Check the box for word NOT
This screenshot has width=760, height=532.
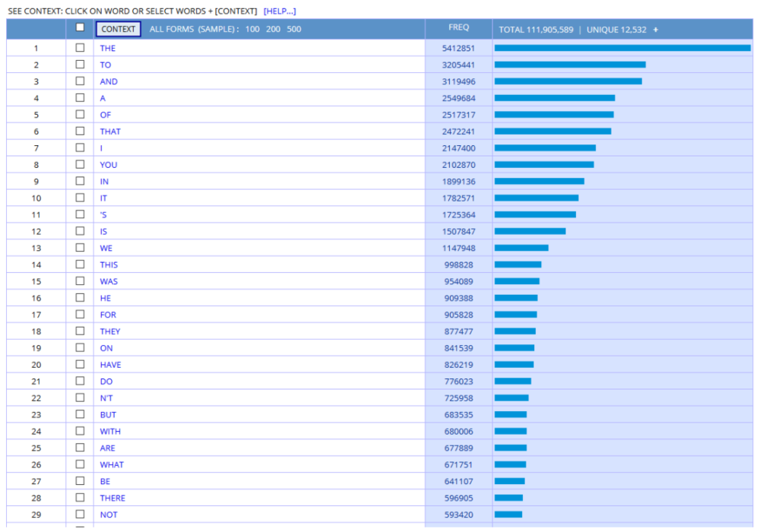coord(80,514)
